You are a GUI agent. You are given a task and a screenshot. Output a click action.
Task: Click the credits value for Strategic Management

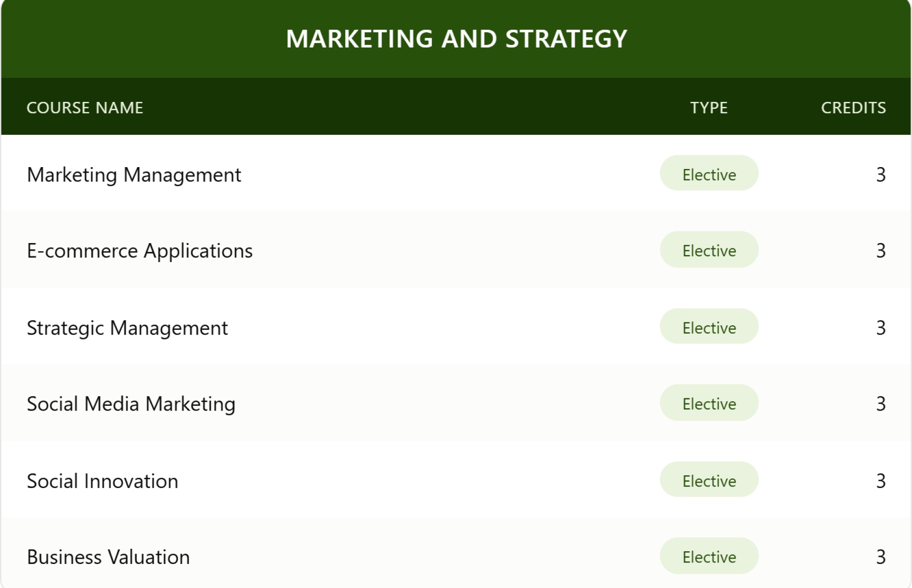[x=881, y=327]
